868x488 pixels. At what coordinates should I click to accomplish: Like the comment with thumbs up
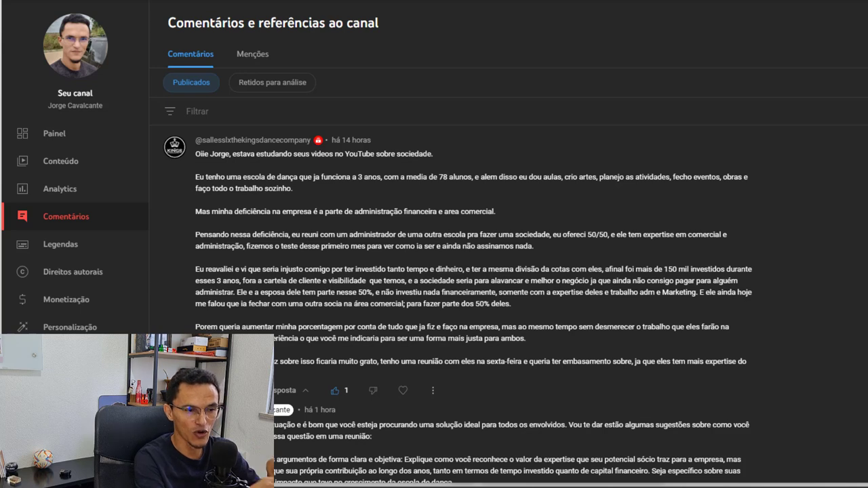[x=335, y=390]
